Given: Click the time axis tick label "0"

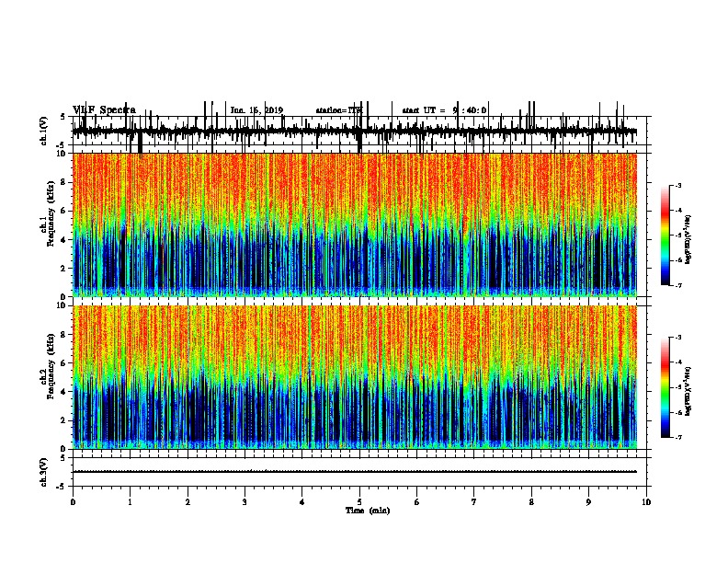Looking at the screenshot, I should pyautogui.click(x=73, y=502).
